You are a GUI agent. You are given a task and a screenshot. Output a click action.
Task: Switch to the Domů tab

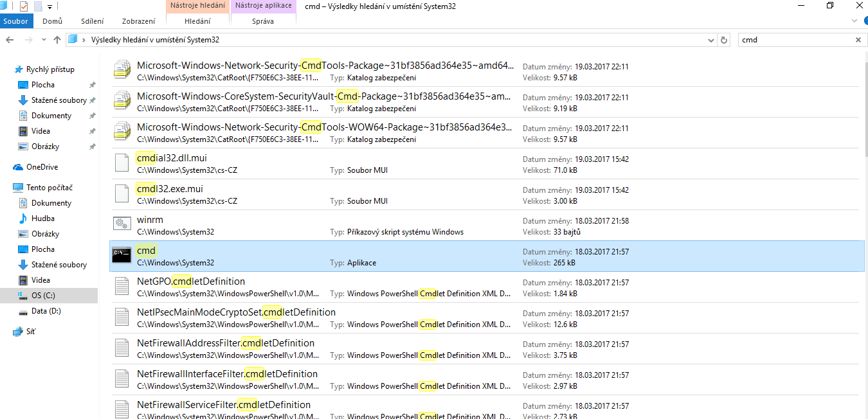(x=53, y=21)
